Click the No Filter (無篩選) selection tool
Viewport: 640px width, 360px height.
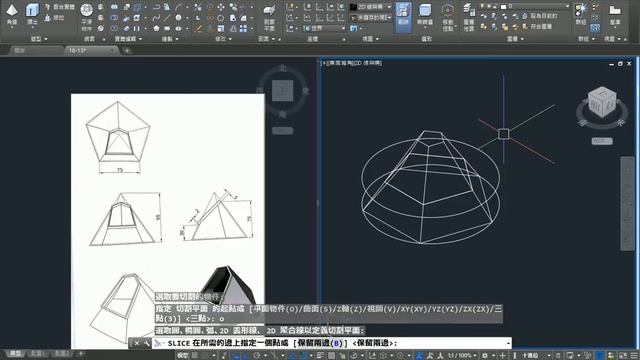425,16
